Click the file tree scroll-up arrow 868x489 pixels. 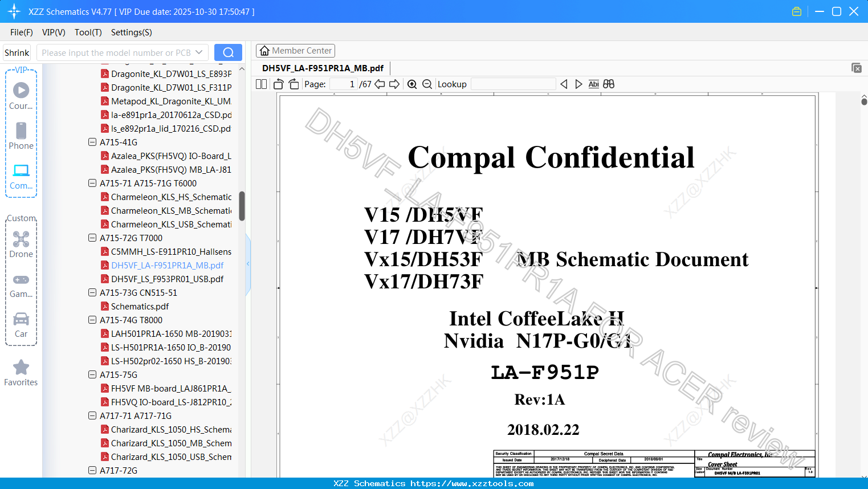point(242,69)
